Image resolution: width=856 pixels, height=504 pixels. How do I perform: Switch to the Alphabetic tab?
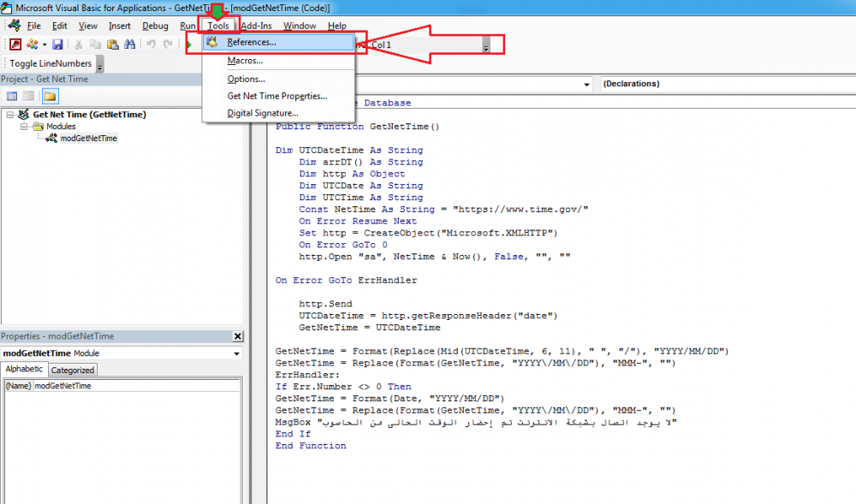[x=24, y=370]
